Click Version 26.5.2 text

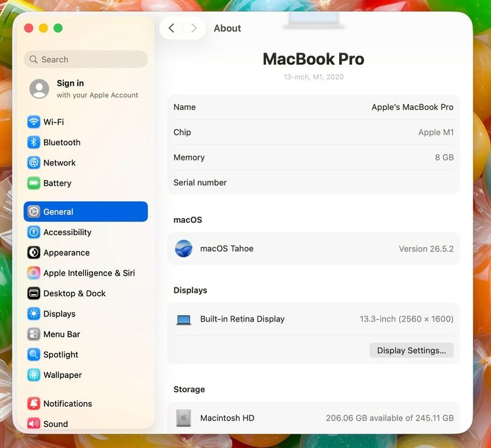click(426, 249)
